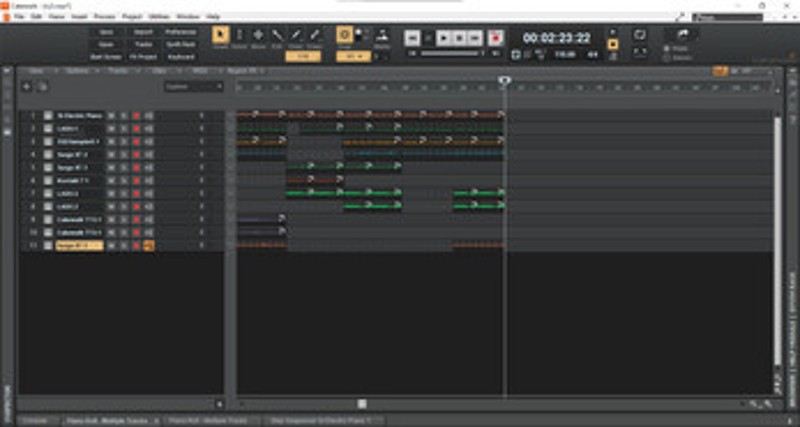
Task: Click the Save button in the control bar
Action: (x=107, y=32)
